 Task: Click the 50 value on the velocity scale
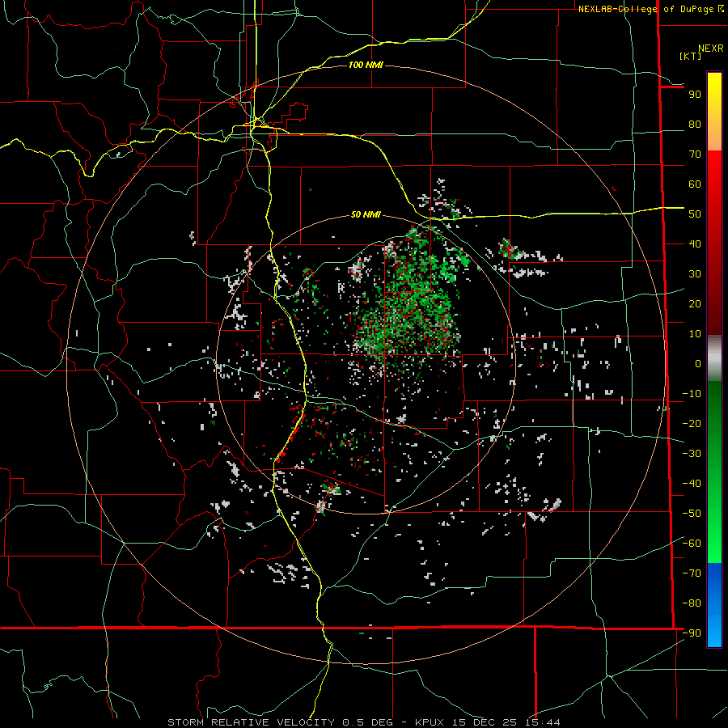click(695, 214)
